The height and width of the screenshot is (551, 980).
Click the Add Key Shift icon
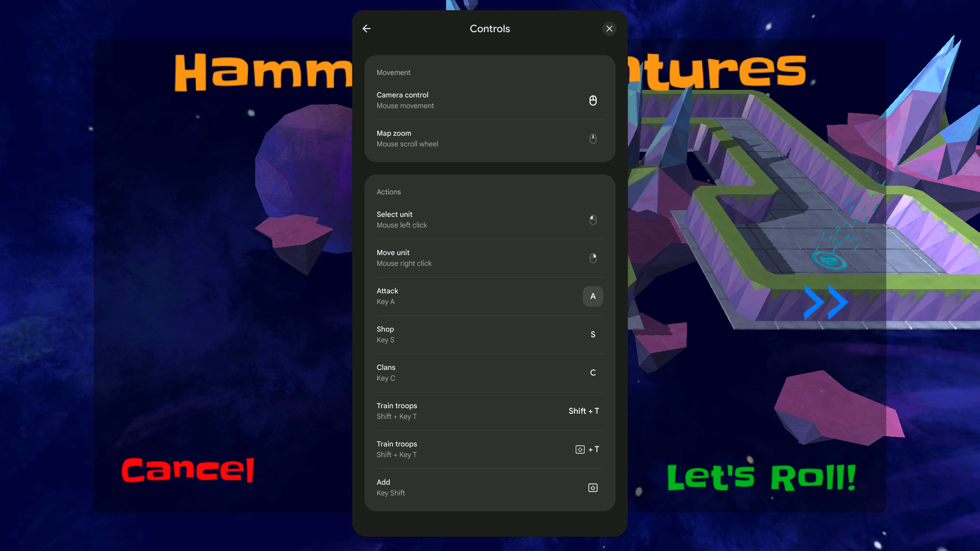click(x=592, y=488)
